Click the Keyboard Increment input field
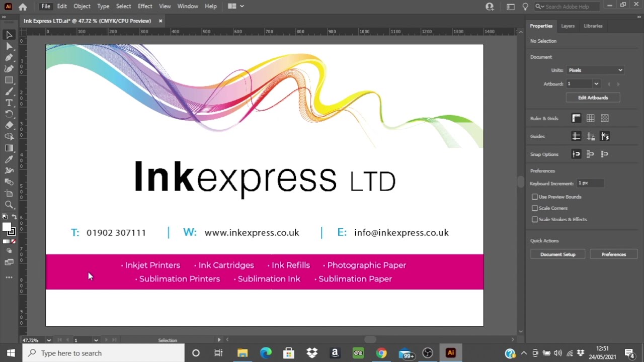The image size is (644, 362). click(x=590, y=184)
